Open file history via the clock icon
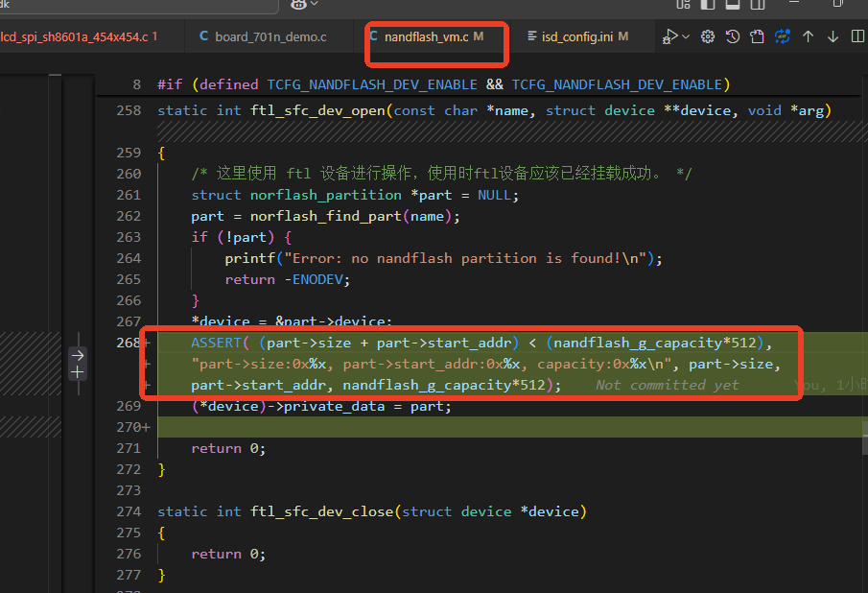 click(733, 37)
